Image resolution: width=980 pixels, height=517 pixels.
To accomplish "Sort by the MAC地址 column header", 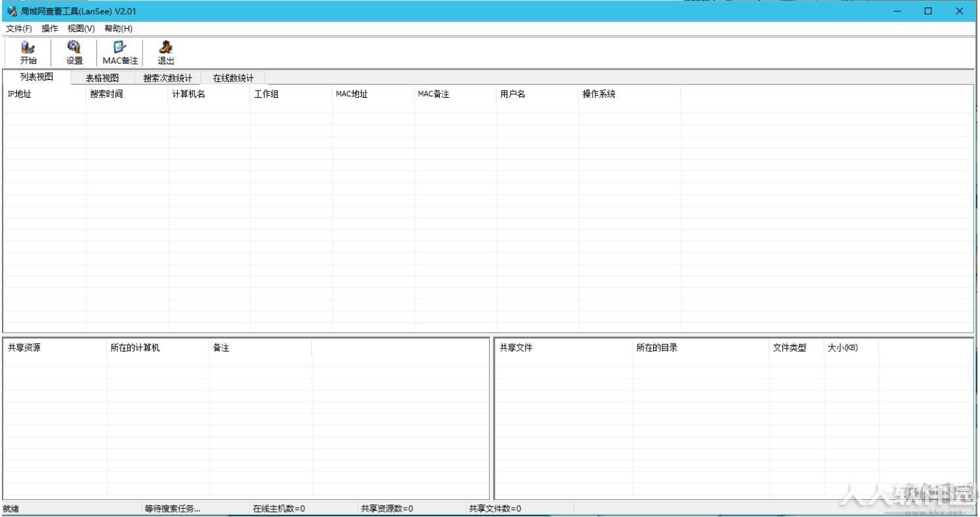I will click(373, 94).
